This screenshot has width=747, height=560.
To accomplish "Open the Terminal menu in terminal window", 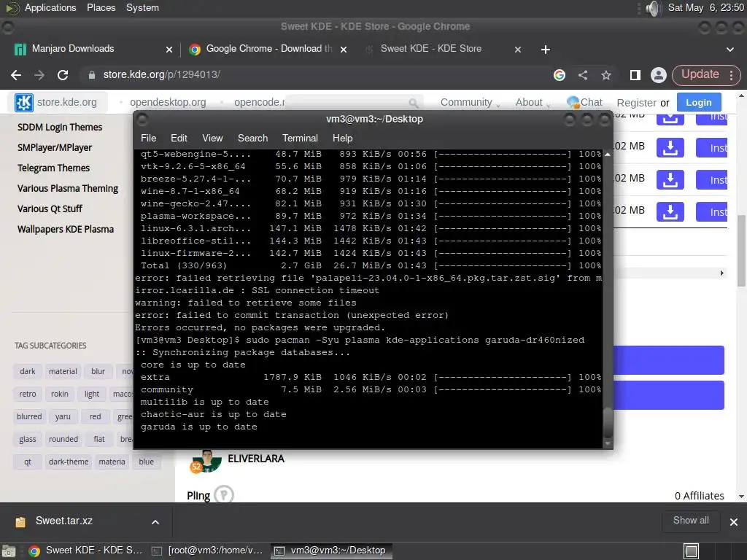I will tap(300, 138).
